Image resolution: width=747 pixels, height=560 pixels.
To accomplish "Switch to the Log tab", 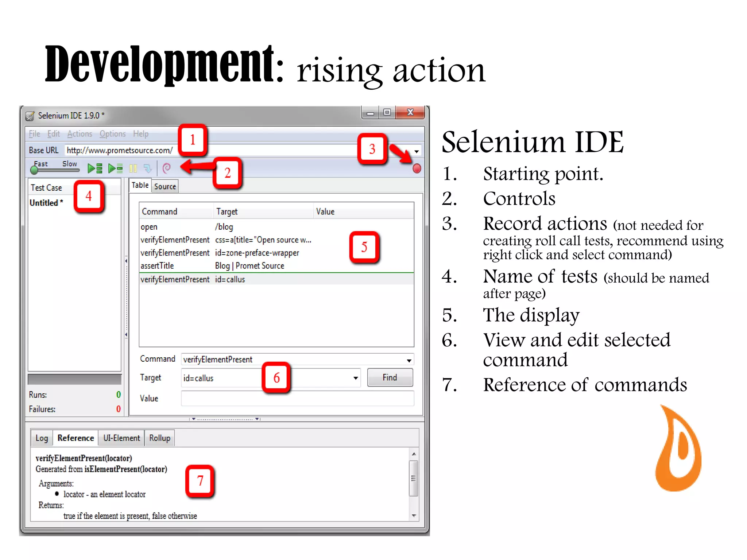I will pos(42,438).
